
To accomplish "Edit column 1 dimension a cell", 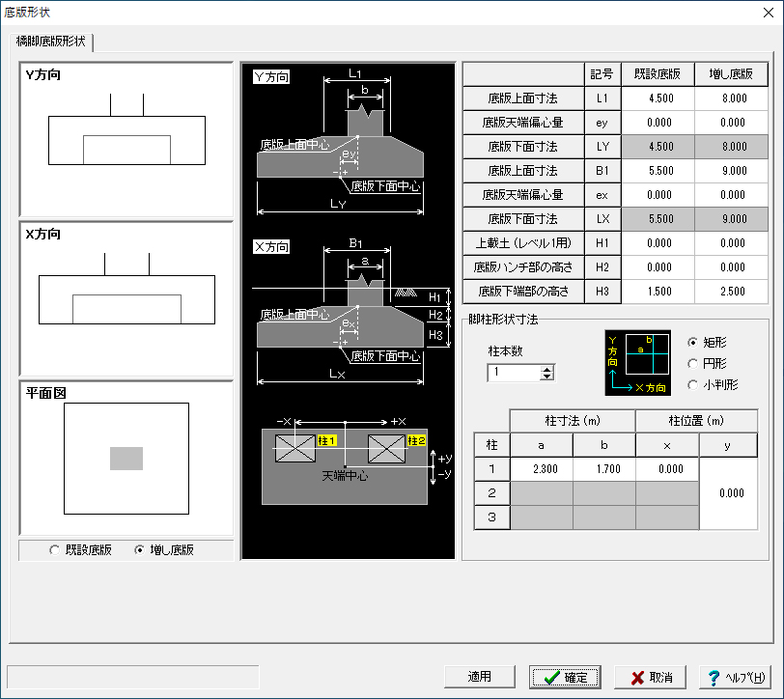I will point(541,468).
